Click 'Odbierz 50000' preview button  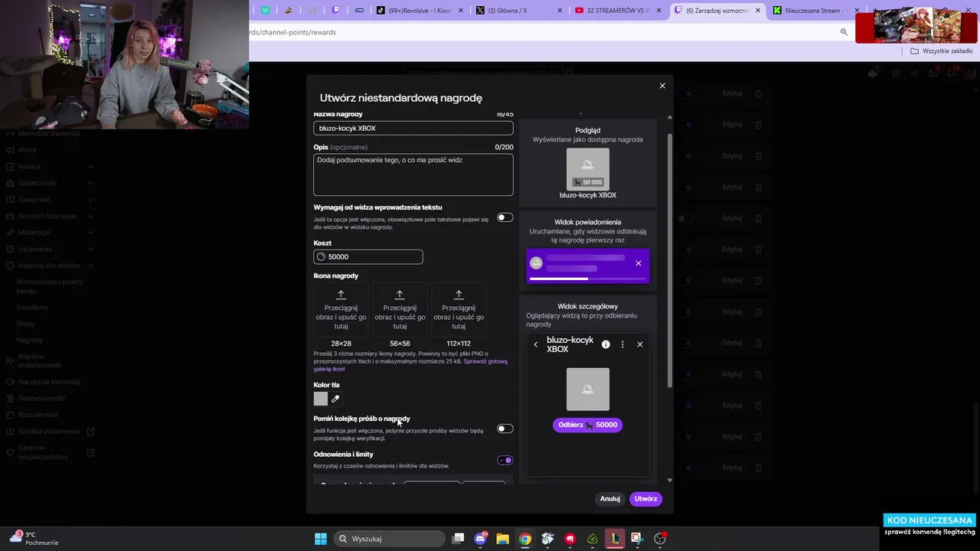point(588,425)
